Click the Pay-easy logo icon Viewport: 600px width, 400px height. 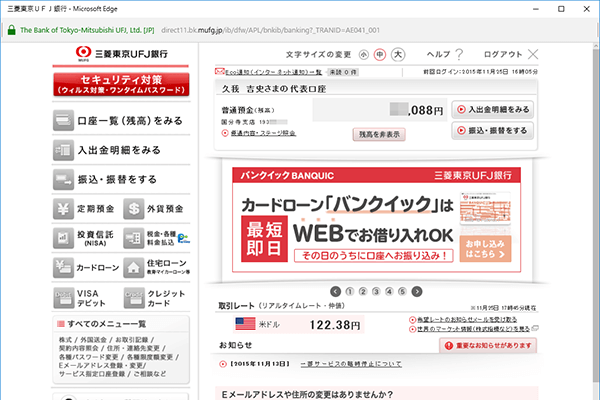(x=184, y=238)
